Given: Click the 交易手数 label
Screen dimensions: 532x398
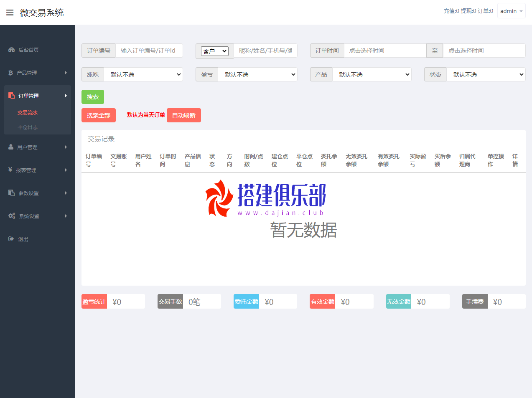Looking at the screenshot, I should pyautogui.click(x=170, y=302).
